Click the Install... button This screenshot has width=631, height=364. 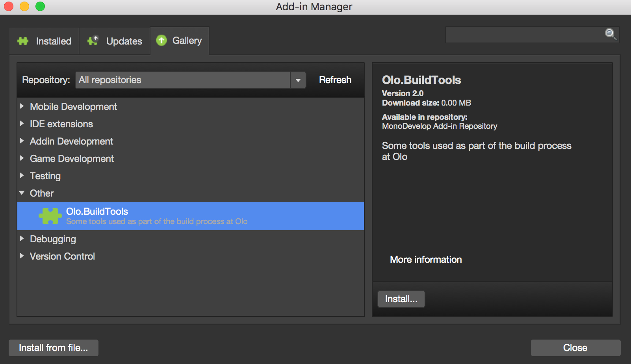click(x=401, y=299)
